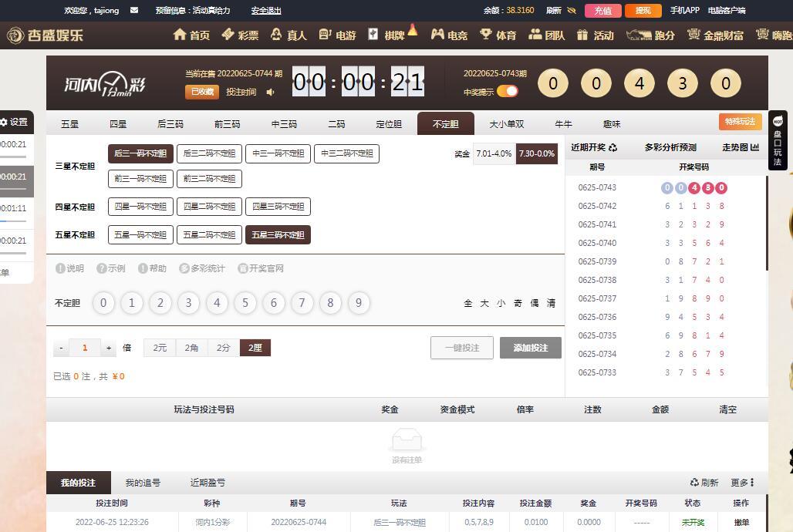Open the mail envelope icon by username

(134, 10)
